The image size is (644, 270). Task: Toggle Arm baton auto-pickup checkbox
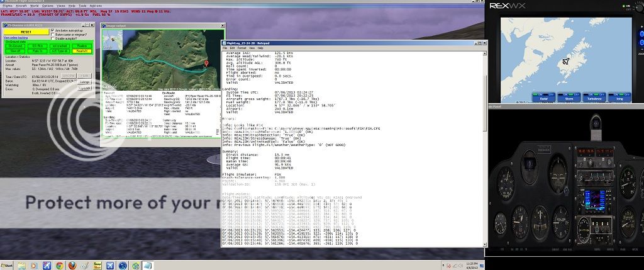tap(52, 30)
